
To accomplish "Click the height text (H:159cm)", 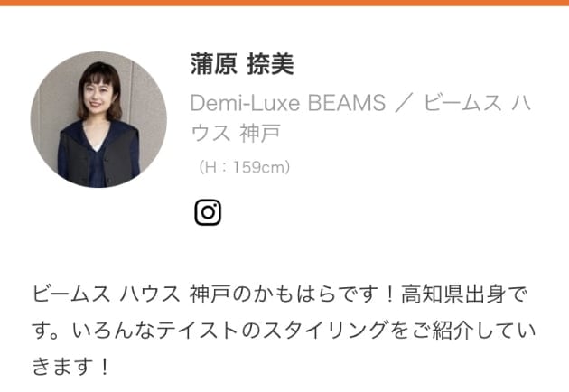I will point(244,167).
